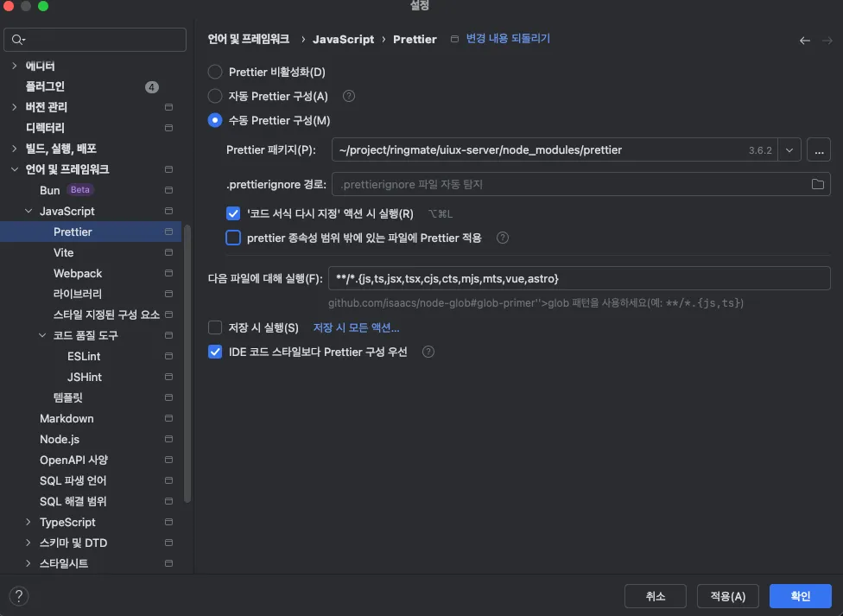Click project-level icon on TypeScript row

coord(168,522)
